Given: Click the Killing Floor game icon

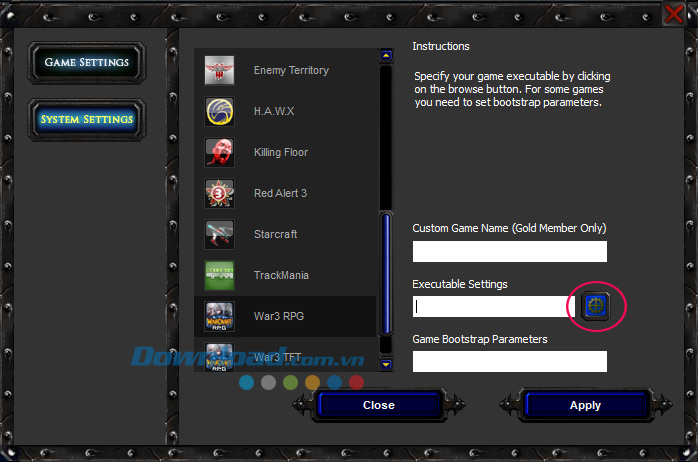Looking at the screenshot, I should click(219, 152).
